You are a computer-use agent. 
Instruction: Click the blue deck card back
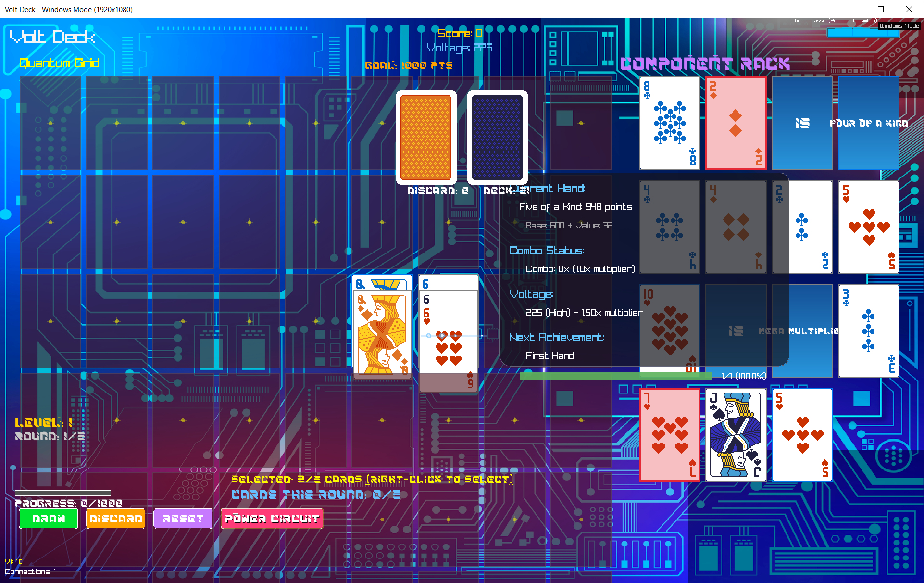(497, 137)
